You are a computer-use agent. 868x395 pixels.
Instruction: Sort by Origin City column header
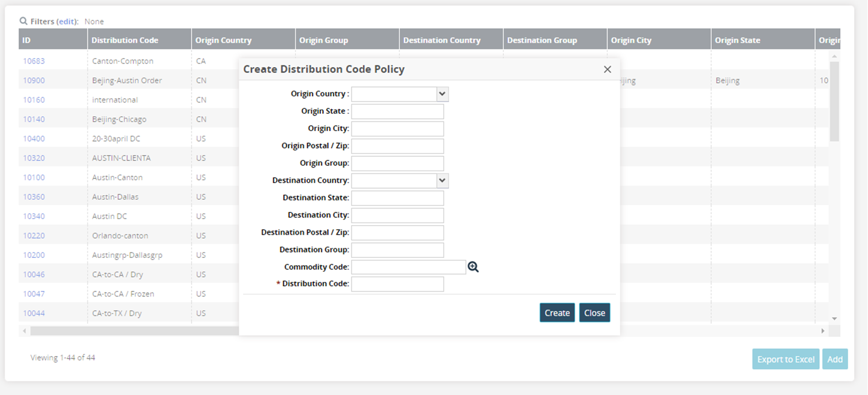pyautogui.click(x=631, y=40)
